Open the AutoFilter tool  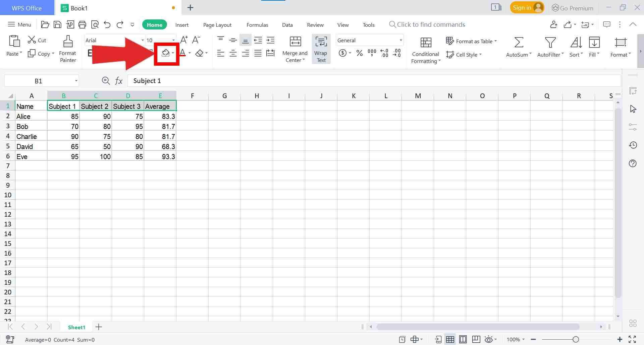point(549,47)
